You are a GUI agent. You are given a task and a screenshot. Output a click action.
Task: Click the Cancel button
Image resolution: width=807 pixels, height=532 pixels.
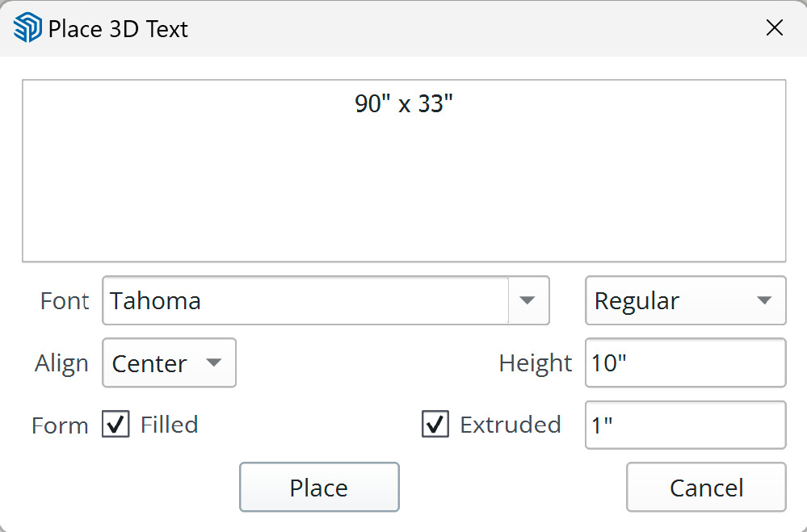706,487
